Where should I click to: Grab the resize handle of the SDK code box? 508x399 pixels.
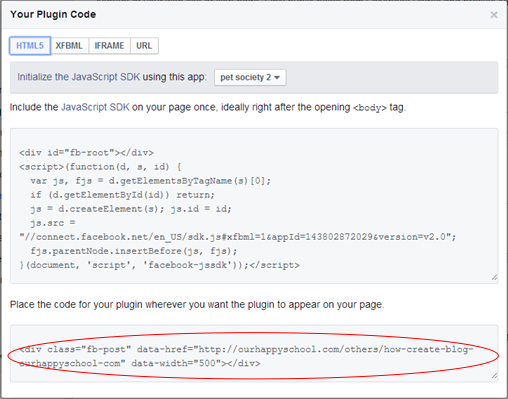494,278
